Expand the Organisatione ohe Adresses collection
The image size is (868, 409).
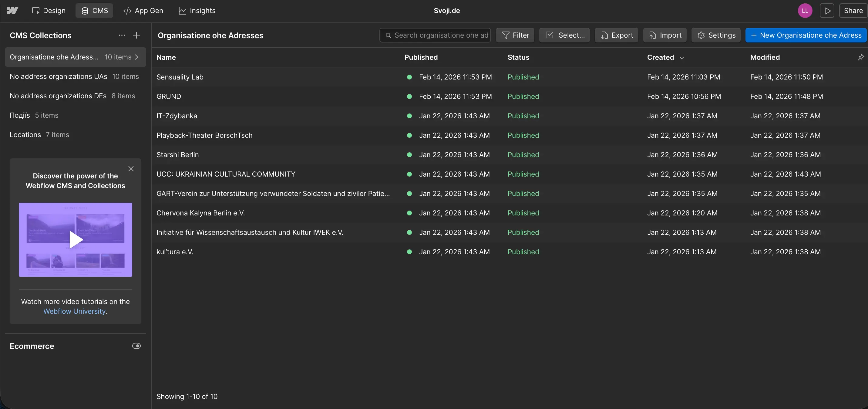click(x=137, y=57)
